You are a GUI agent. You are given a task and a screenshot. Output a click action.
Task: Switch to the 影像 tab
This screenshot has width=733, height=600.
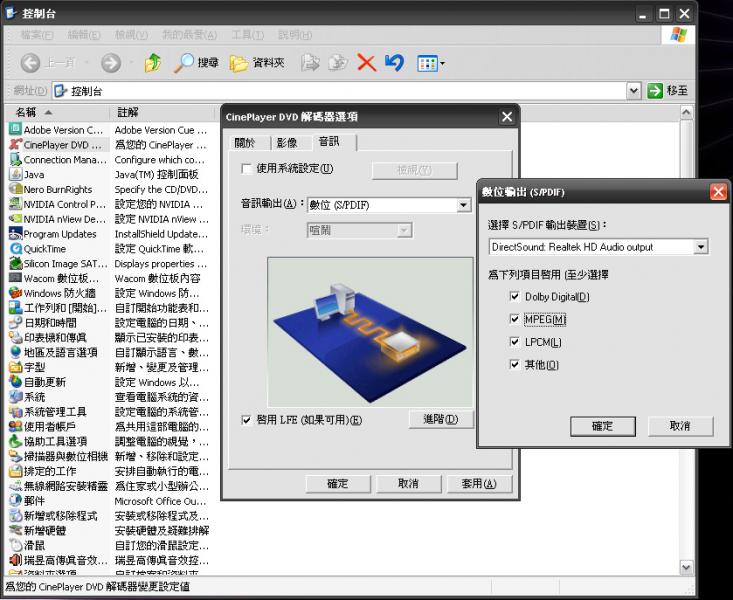point(287,142)
